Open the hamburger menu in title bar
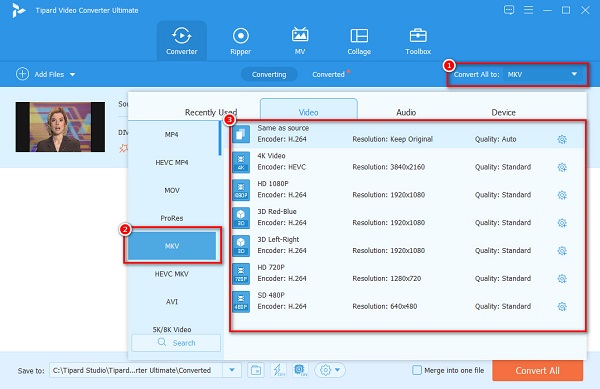This screenshot has width=600, height=389. (x=528, y=10)
